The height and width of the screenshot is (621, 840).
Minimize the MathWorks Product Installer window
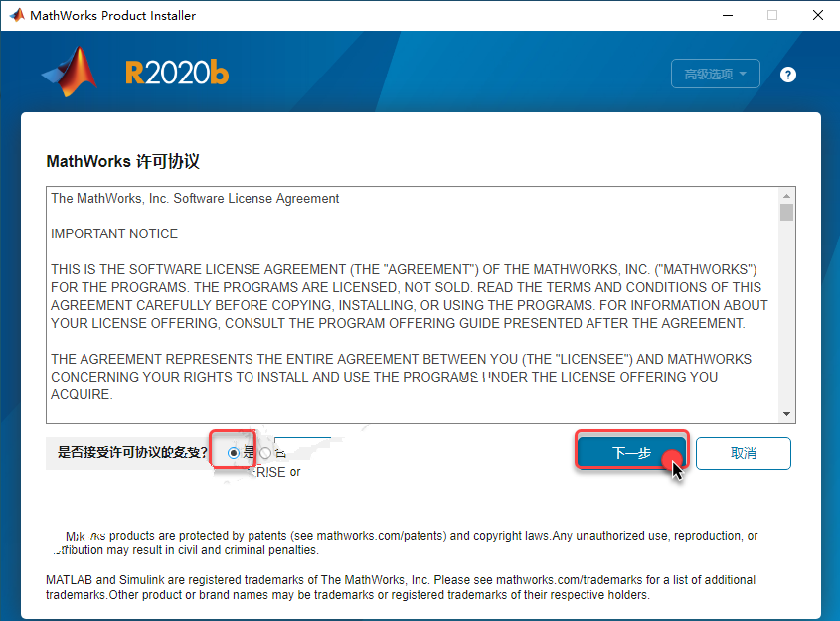pos(727,15)
